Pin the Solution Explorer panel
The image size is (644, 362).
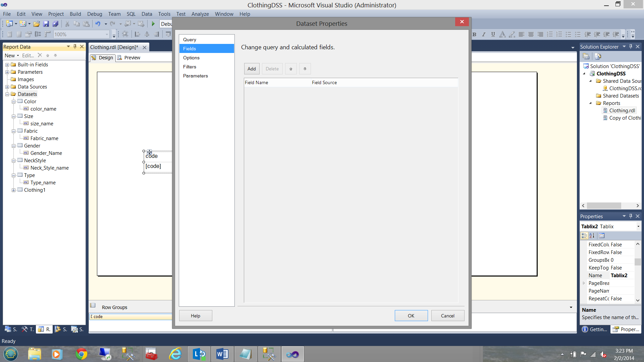coord(631,47)
